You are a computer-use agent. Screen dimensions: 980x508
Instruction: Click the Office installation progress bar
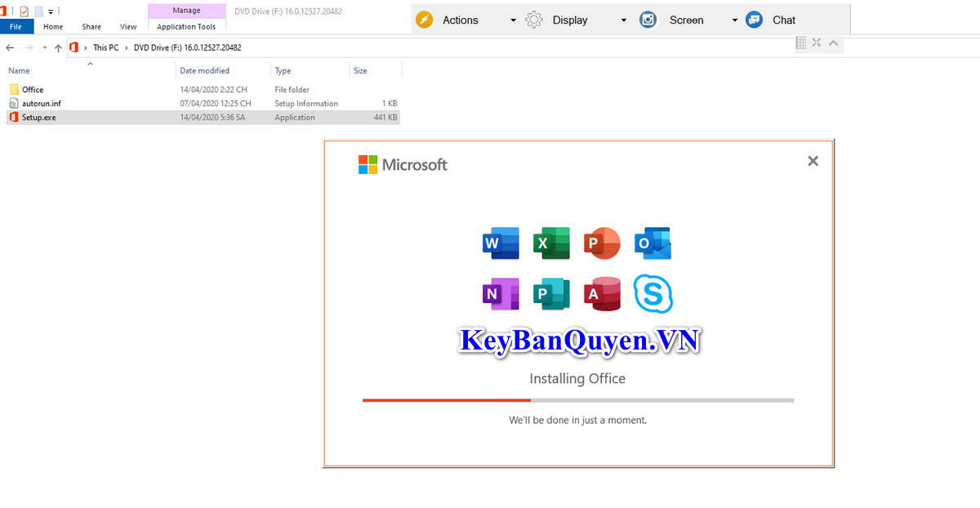coord(577,400)
